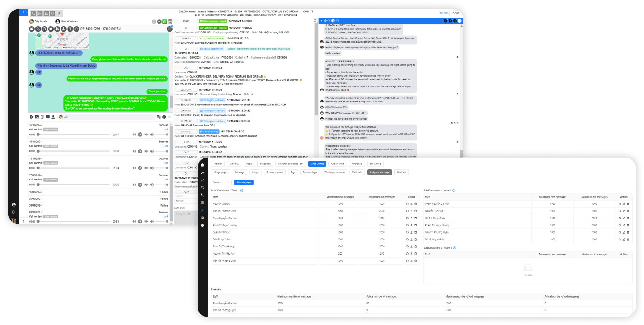The height and width of the screenshot is (325, 644).
Task: Play the 13/10/2024 call recording
Action: [x=140, y=168]
